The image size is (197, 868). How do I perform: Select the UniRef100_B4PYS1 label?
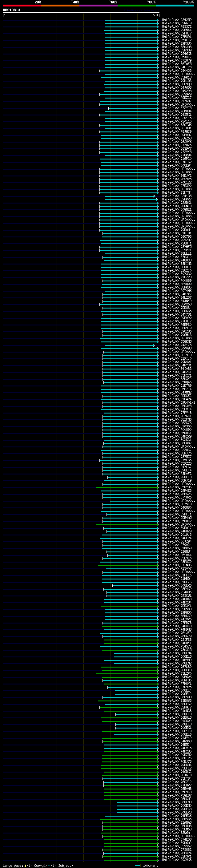(x=176, y=365)
